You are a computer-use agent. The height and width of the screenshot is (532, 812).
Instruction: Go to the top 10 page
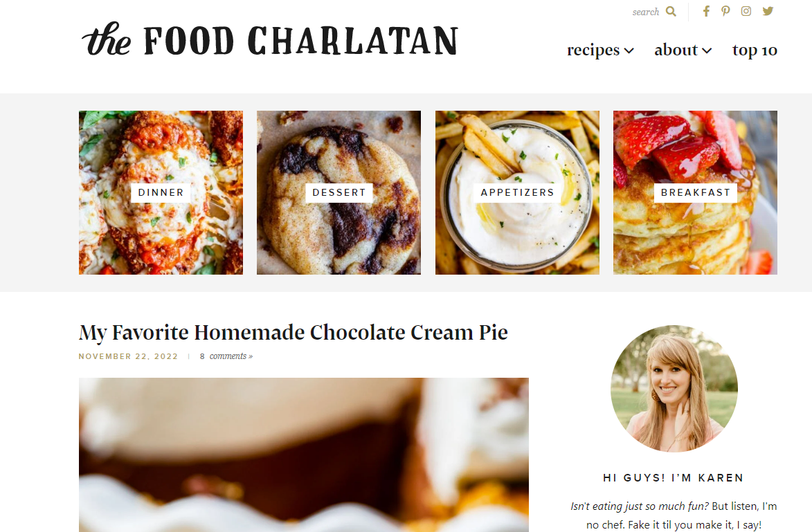(755, 51)
